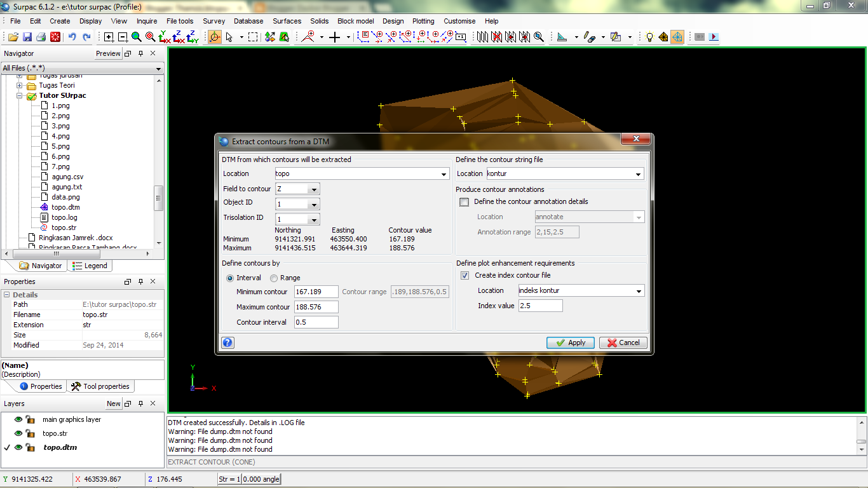Click the Minimum contour input field
Screen dimensions: 868x488
[x=316, y=292]
